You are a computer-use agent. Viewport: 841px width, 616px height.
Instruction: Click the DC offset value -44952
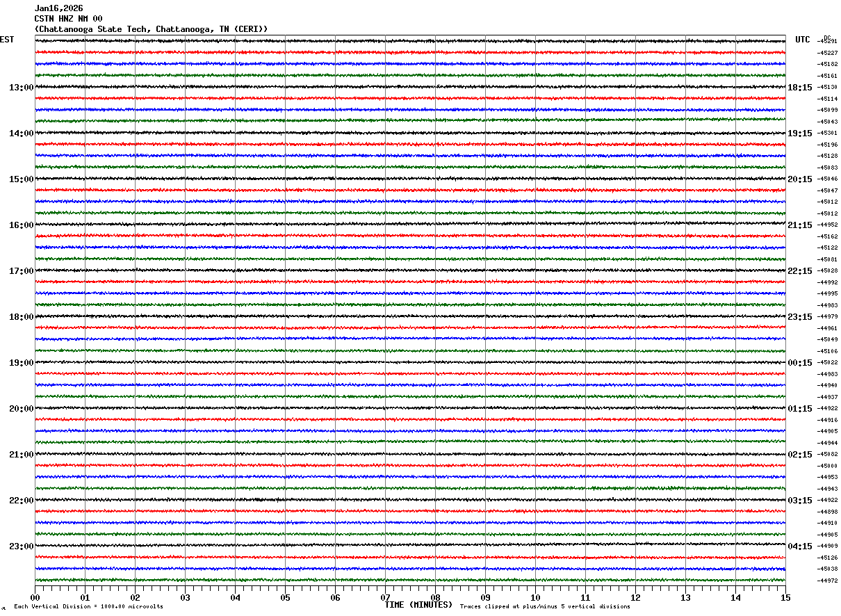pyautogui.click(x=827, y=225)
